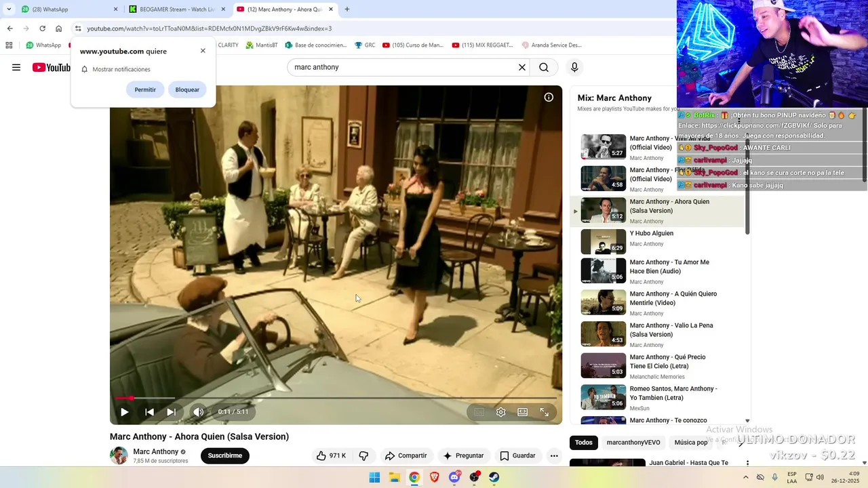The height and width of the screenshot is (488, 868).
Task: Open File Explorer from taskbar
Action: [x=394, y=477]
